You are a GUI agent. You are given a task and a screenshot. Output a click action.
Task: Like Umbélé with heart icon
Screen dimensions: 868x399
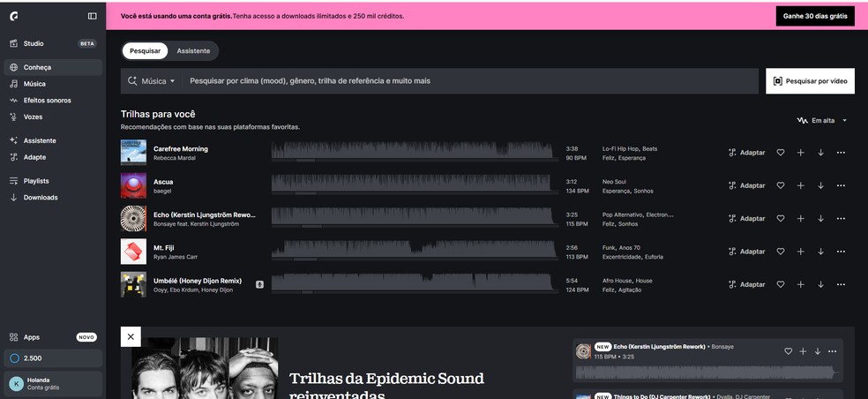pos(781,284)
